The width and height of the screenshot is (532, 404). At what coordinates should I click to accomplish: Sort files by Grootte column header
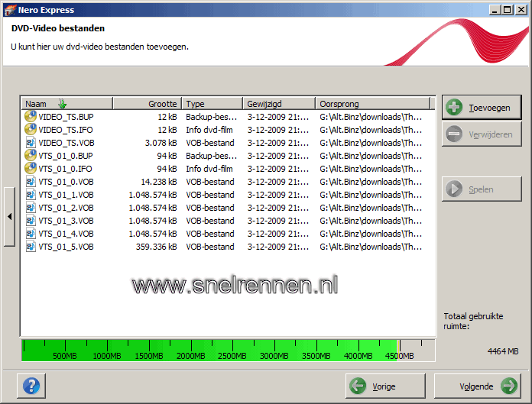[x=148, y=103]
